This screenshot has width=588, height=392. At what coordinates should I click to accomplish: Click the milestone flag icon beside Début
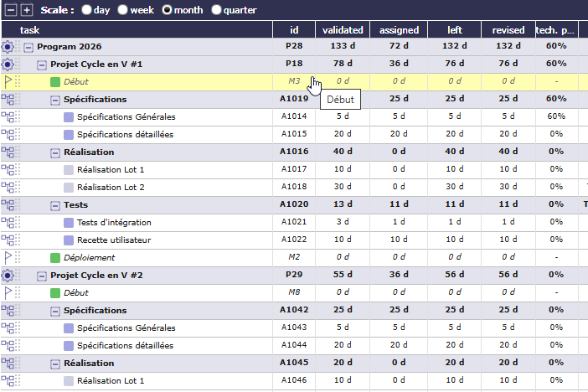(8, 81)
